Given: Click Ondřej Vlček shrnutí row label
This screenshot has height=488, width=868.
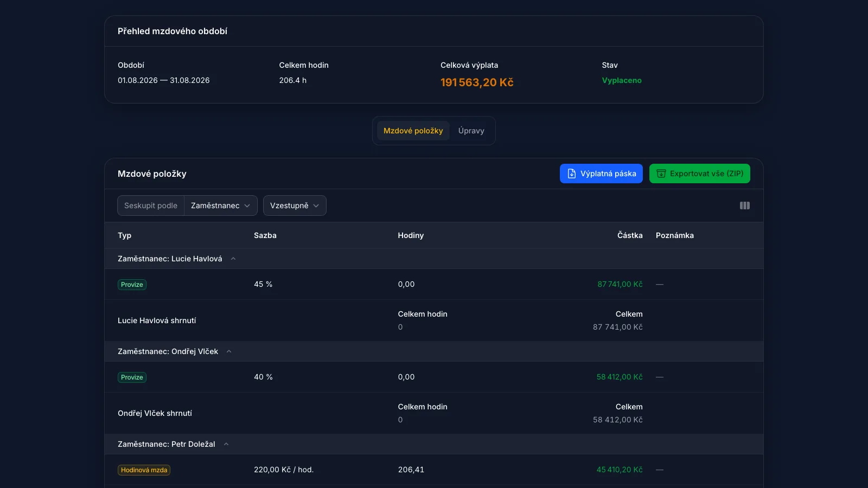Looking at the screenshot, I should click(155, 413).
